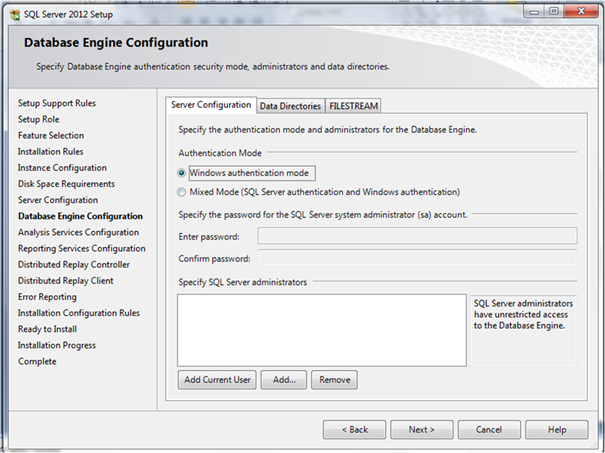Screen dimensions: 605x453
Task: Click the SQL Server Setup title bar icon
Action: pyautogui.click(x=15, y=15)
